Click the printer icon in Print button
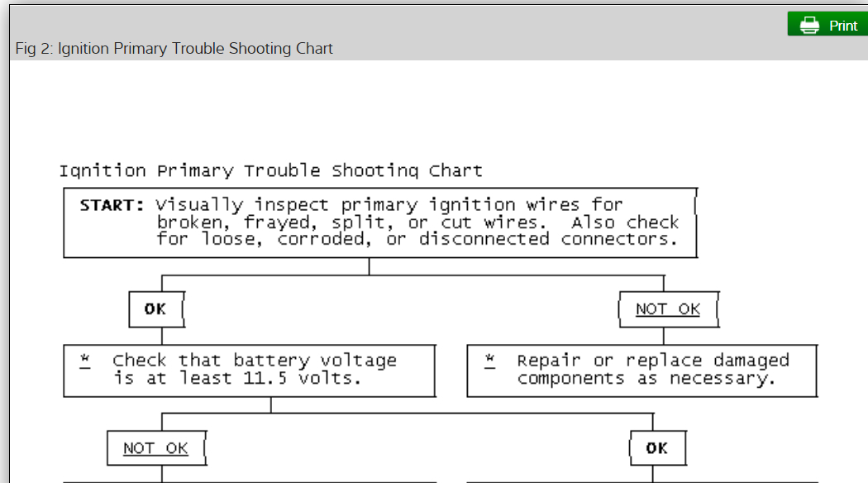868x483 pixels. (x=809, y=26)
